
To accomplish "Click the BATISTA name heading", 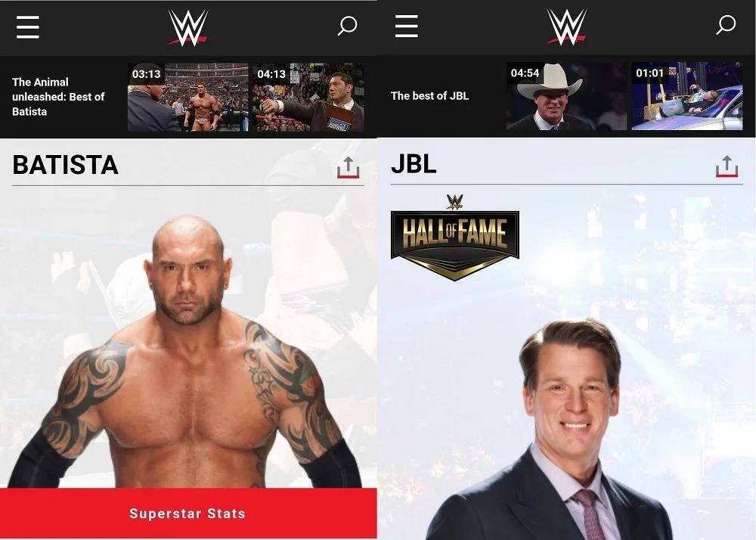I will pos(65,165).
